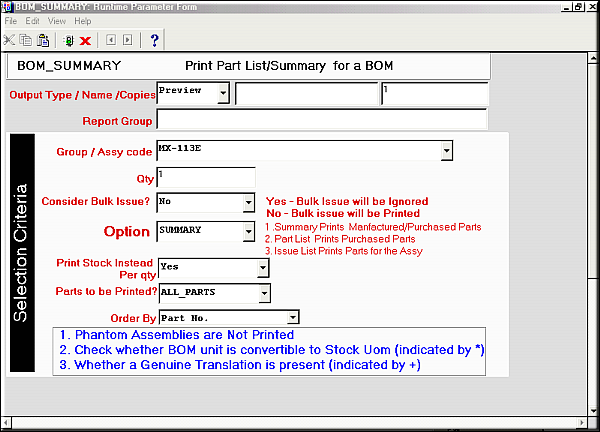Open the Output Type Preview dropdown

click(223, 93)
